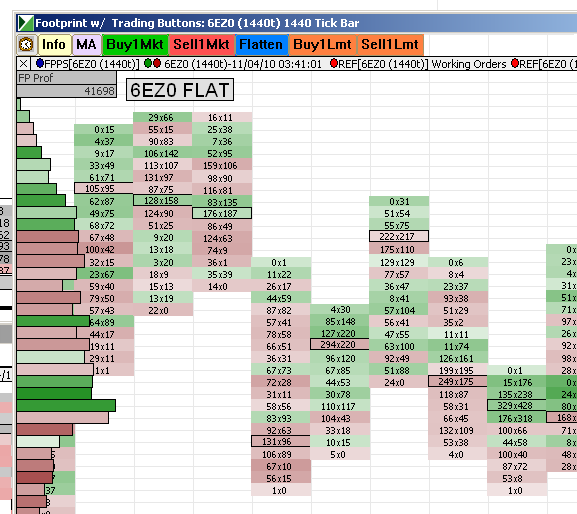Click the 176x318 footprint cell
Viewport: 577px width, 514px height.
point(517,418)
